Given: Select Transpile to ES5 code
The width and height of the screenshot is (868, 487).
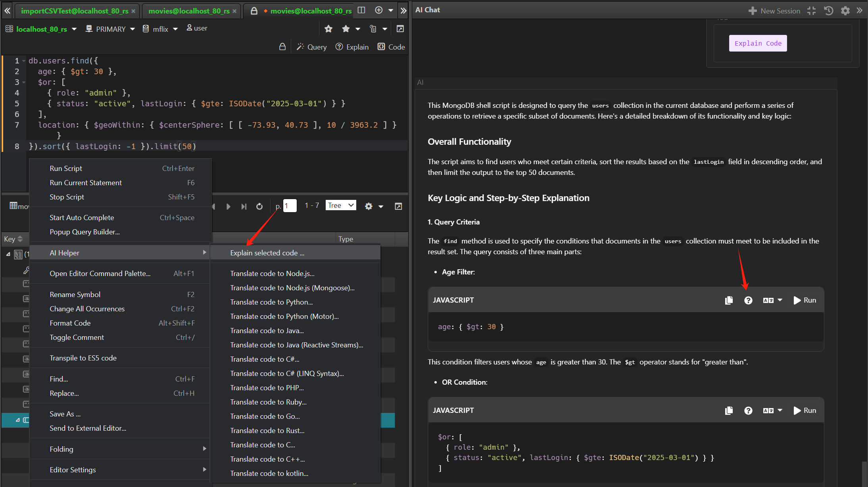Looking at the screenshot, I should [x=121, y=358].
